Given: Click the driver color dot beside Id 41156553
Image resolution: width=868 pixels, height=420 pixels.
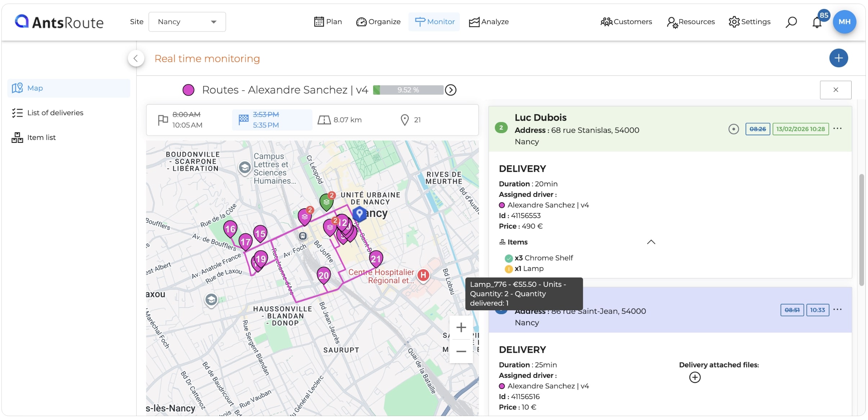Looking at the screenshot, I should (502, 205).
